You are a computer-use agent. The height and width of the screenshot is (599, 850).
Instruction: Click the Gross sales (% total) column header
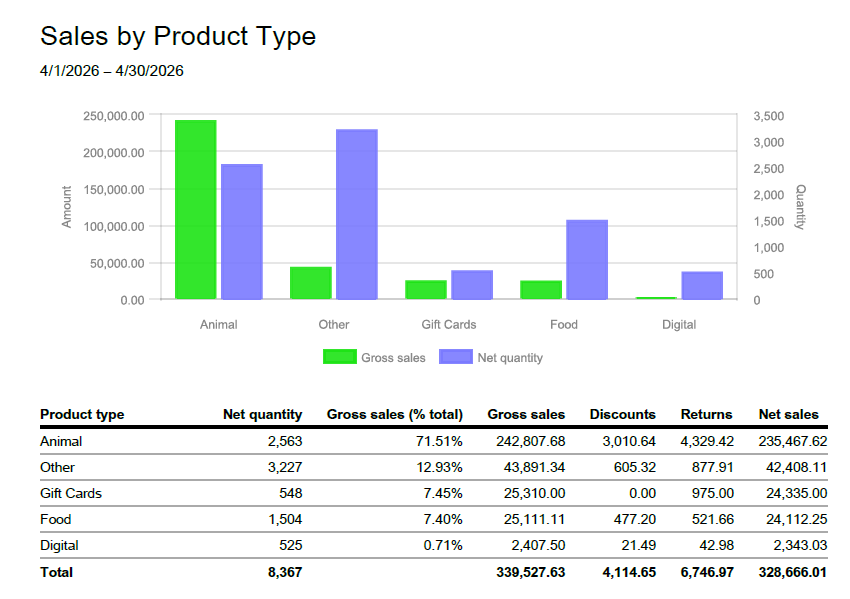(394, 414)
